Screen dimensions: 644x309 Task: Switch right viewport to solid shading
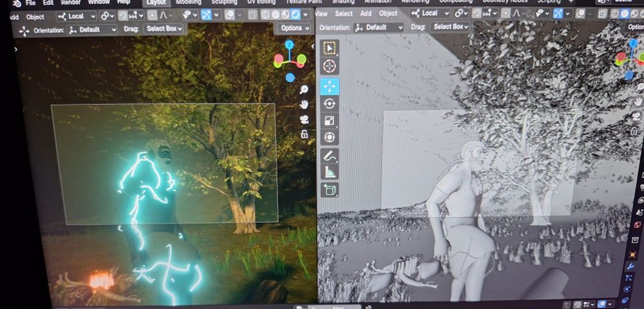coord(625,14)
